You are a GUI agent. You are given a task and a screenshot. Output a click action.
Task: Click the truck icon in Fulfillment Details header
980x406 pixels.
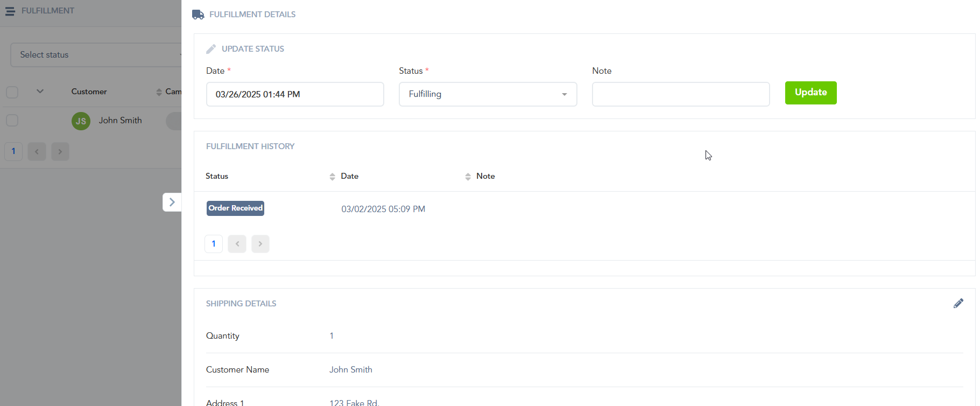coord(198,15)
